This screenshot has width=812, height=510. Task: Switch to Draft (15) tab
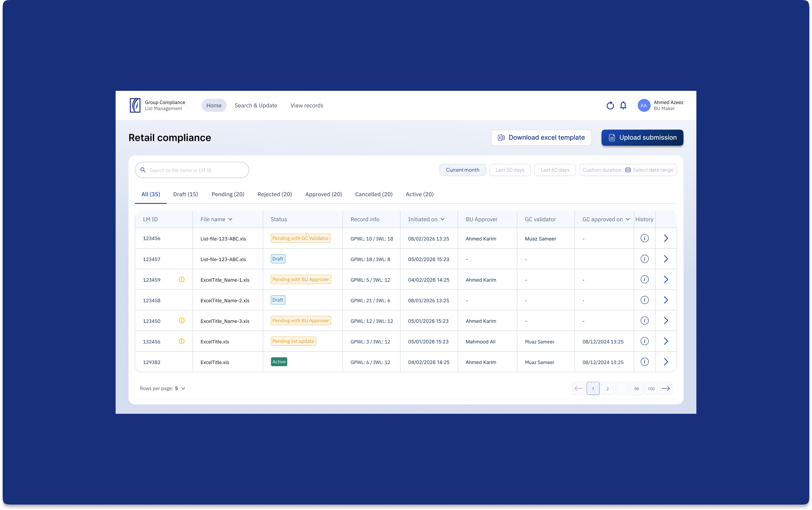click(x=185, y=194)
